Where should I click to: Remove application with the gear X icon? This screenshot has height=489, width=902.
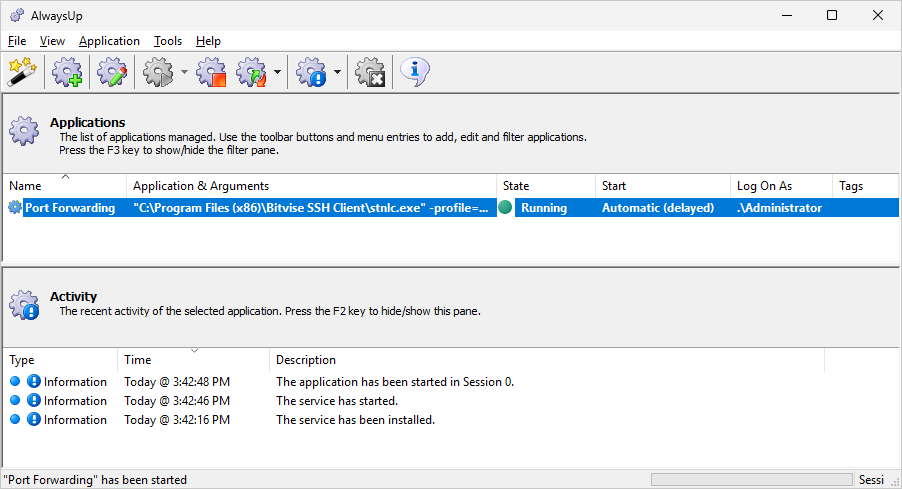tap(370, 72)
